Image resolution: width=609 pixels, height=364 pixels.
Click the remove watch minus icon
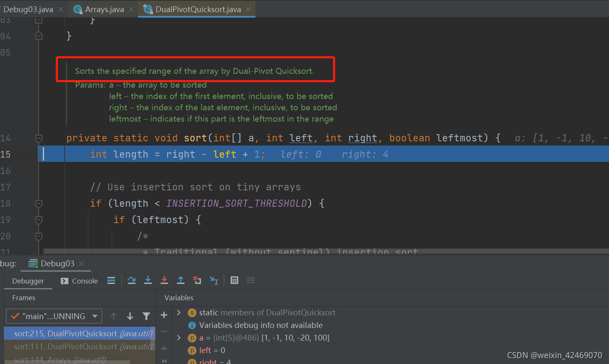click(164, 331)
